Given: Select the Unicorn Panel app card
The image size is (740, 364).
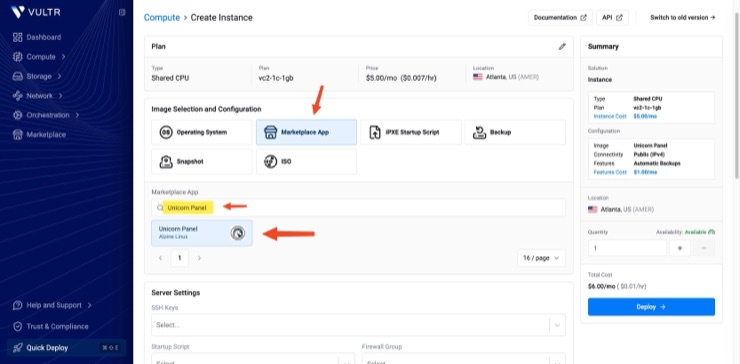Looking at the screenshot, I should point(202,233).
